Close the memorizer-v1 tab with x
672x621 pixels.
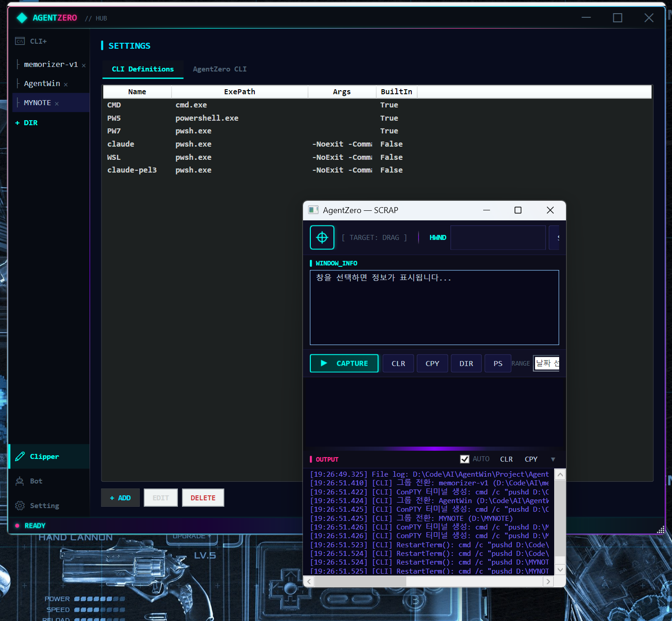84,66
